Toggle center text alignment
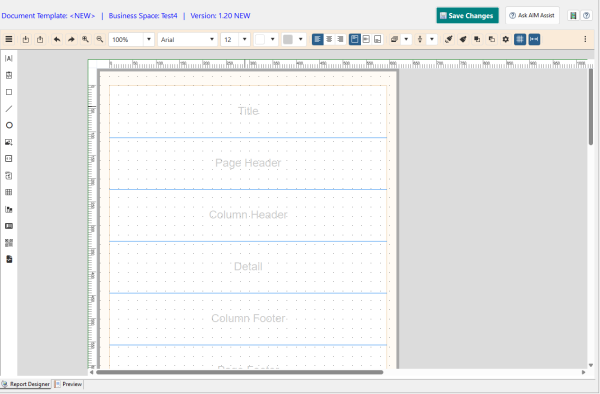This screenshot has width=600, height=394. 329,39
